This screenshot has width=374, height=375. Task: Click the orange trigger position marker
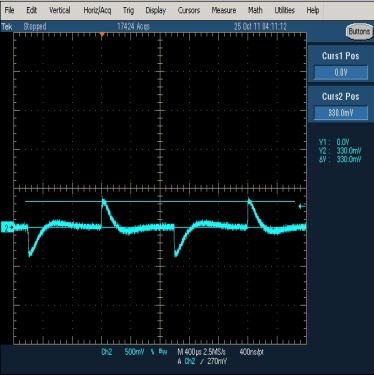click(x=102, y=34)
